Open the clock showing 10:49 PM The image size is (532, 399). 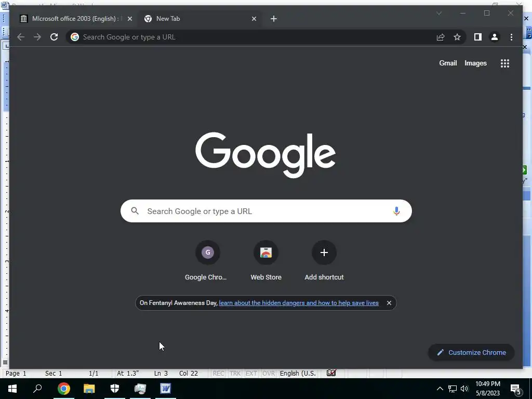tap(487, 389)
